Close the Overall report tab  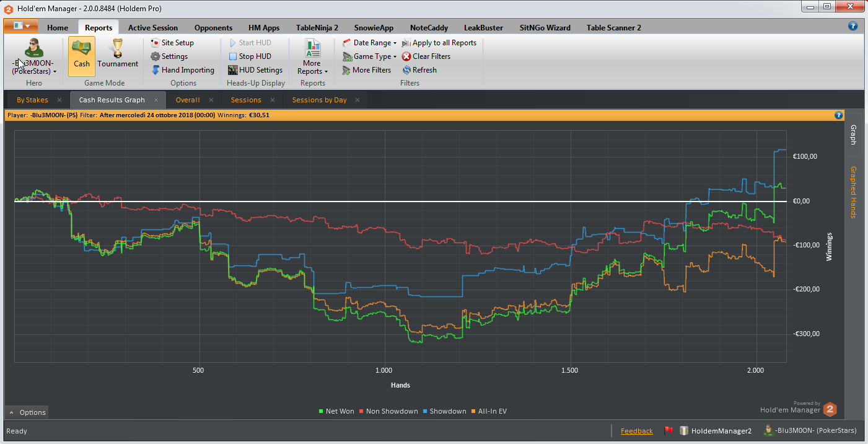(x=211, y=100)
